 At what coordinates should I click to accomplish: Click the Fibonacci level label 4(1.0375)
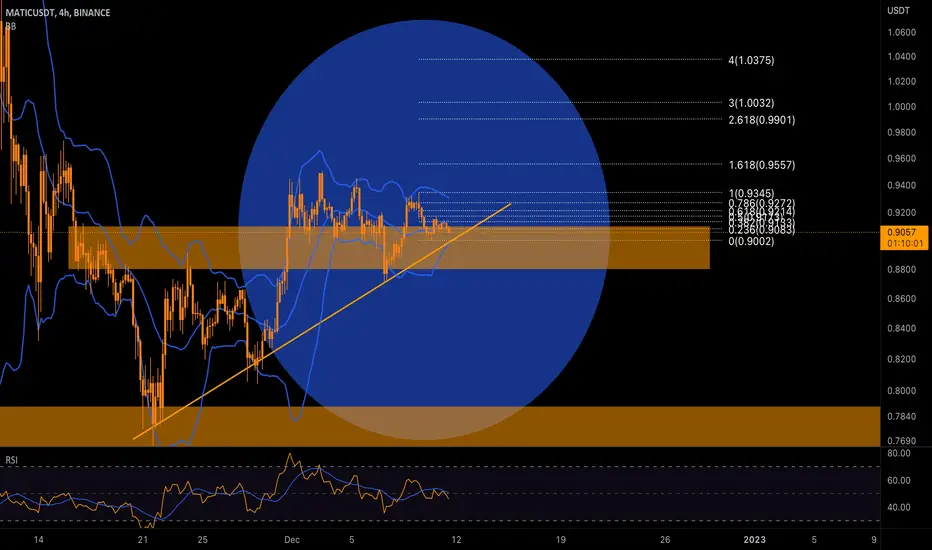(751, 60)
